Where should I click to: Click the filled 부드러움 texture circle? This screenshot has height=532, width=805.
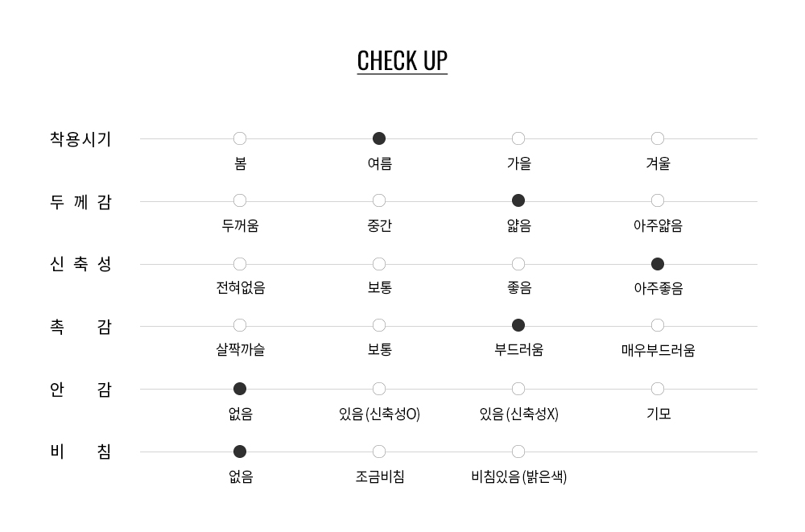point(518,326)
